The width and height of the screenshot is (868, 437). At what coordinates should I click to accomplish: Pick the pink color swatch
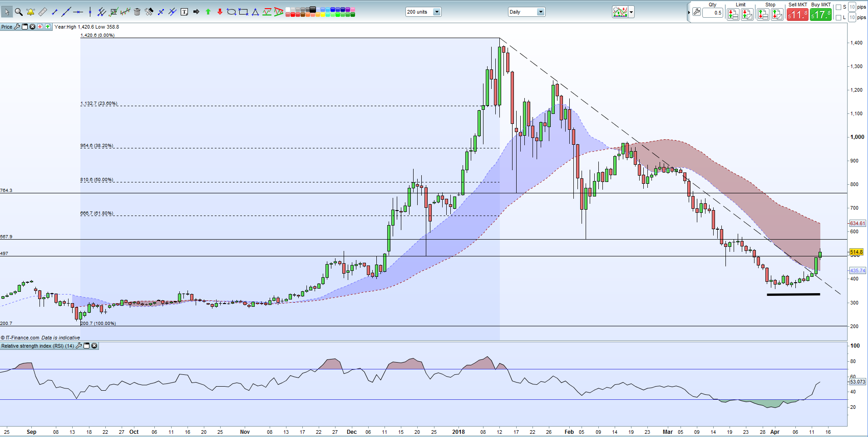tap(353, 10)
